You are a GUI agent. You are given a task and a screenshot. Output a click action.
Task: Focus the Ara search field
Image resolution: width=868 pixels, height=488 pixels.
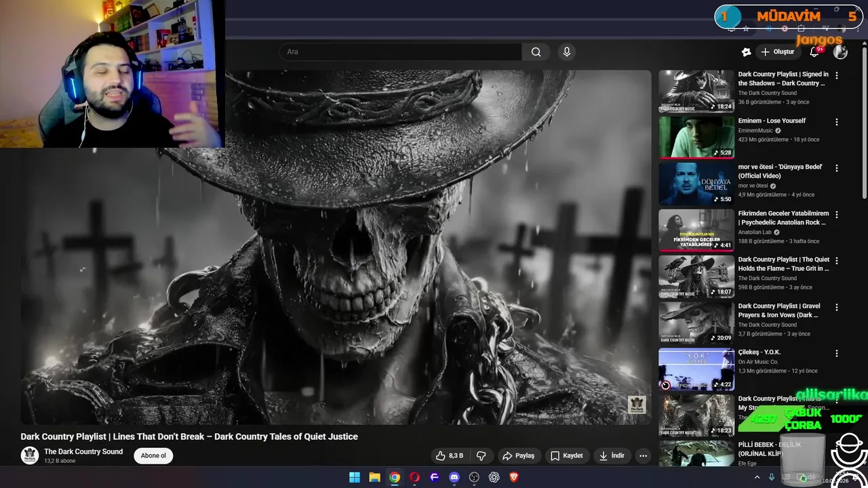401,52
